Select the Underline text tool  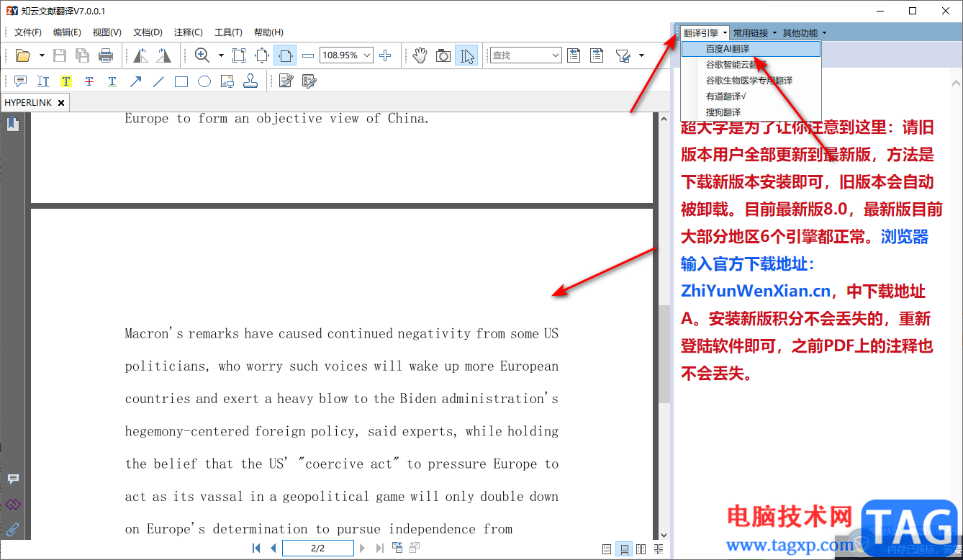(x=112, y=81)
